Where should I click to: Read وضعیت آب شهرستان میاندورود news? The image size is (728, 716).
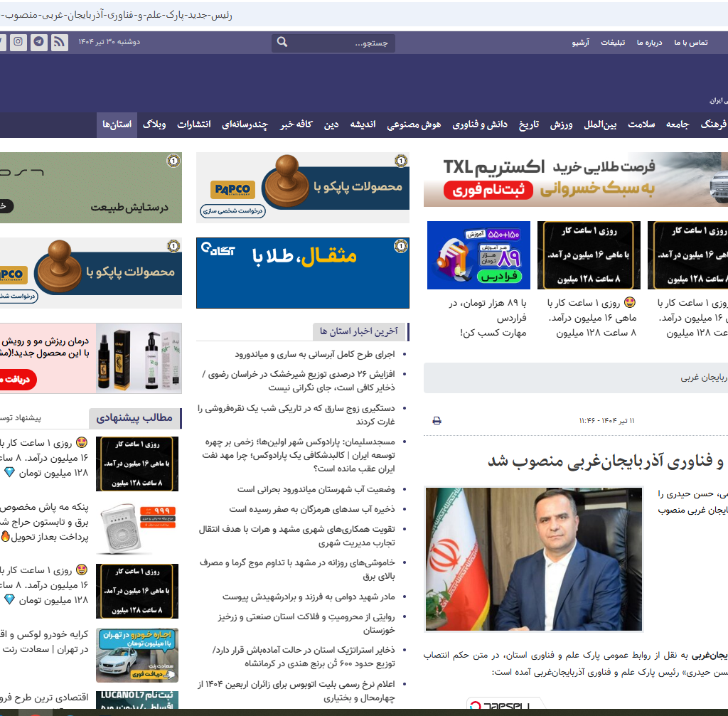pos(316,489)
